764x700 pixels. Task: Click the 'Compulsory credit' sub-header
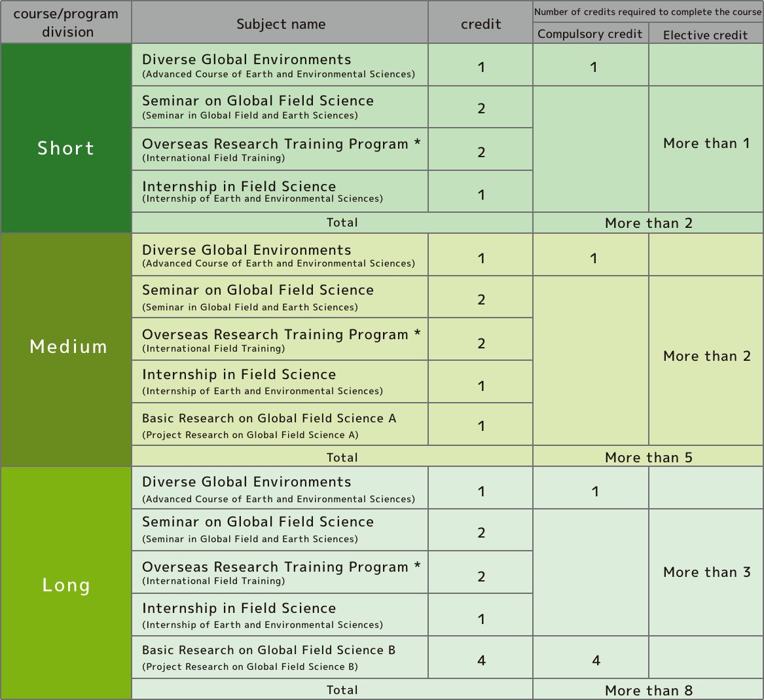pyautogui.click(x=590, y=34)
